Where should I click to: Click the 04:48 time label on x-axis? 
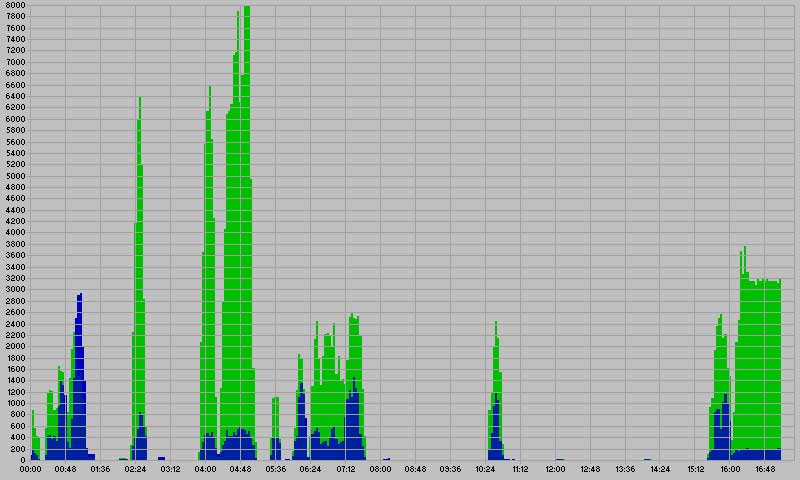tap(240, 468)
